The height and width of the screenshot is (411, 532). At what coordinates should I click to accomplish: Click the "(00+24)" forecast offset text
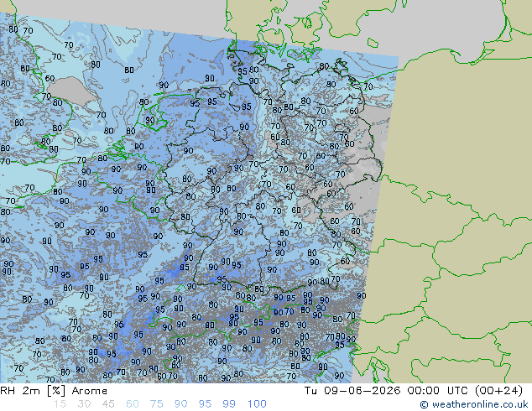(x=498, y=391)
